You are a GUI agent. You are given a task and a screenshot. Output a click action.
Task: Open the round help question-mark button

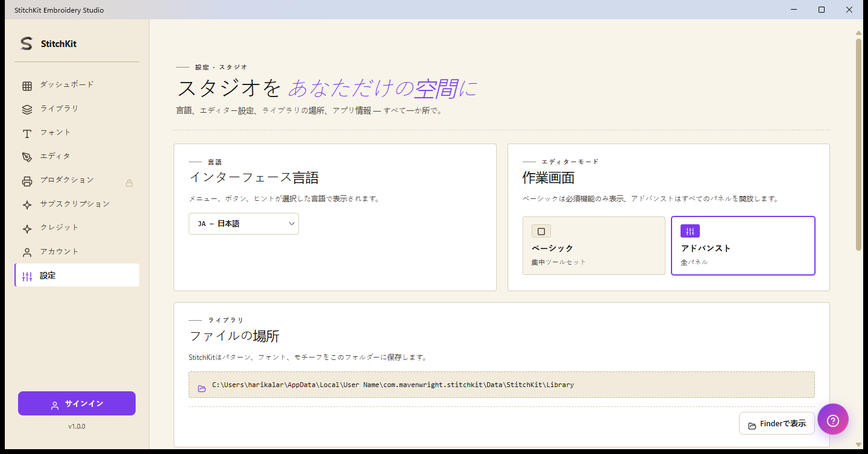pos(833,420)
